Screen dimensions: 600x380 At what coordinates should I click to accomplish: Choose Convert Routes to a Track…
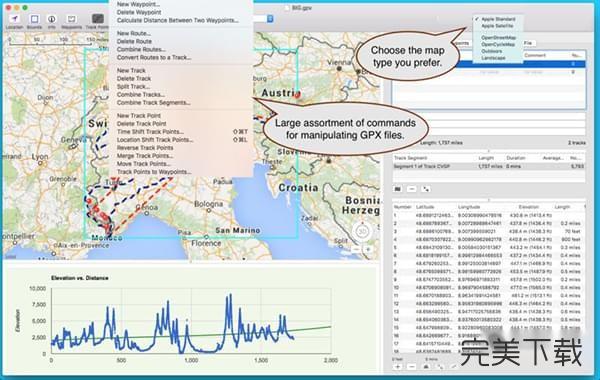tap(154, 57)
